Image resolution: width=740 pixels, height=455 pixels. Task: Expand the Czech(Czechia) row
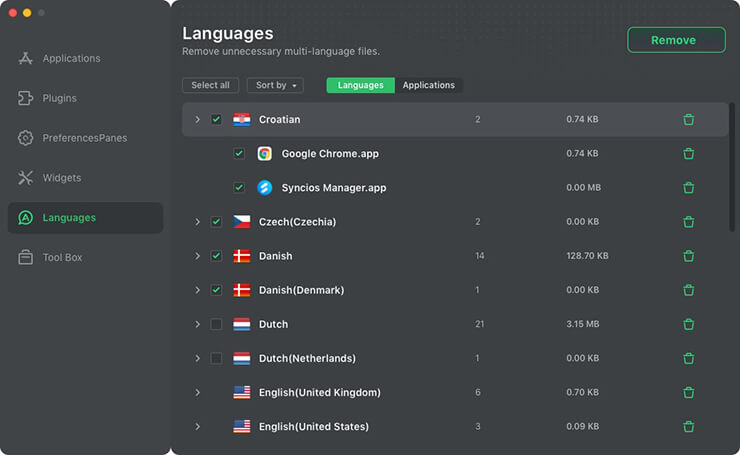tap(197, 222)
